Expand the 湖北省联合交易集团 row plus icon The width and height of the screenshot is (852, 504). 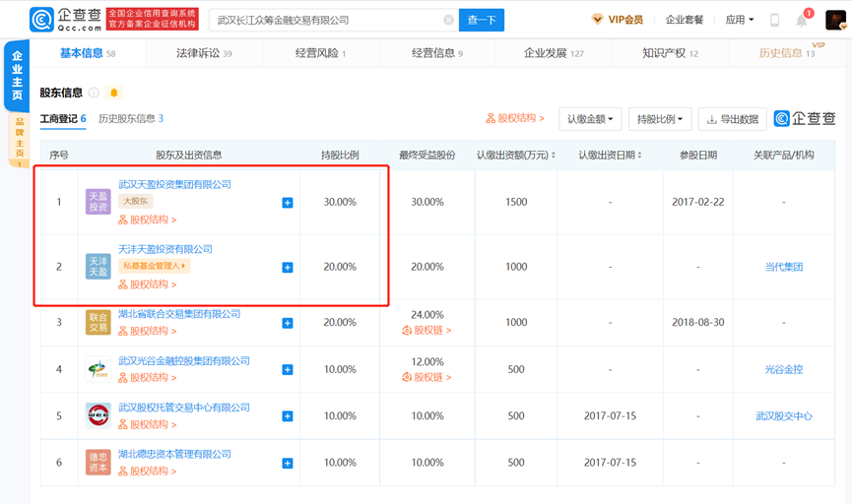pos(288,323)
